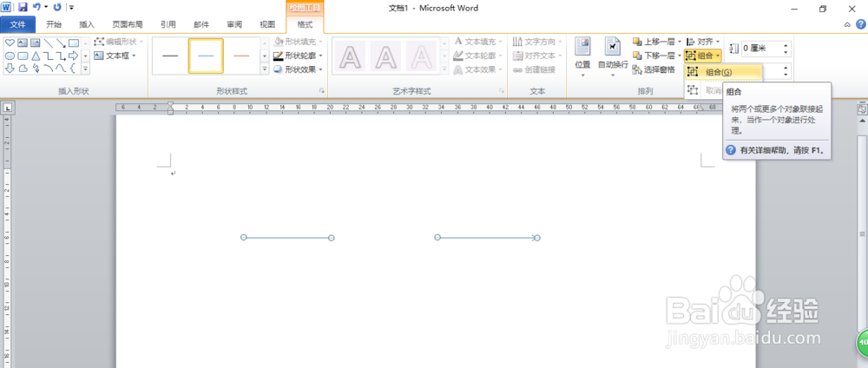Choose 组合(G) in the group menu
Screen dimensions: 868x368
pyautogui.click(x=724, y=73)
